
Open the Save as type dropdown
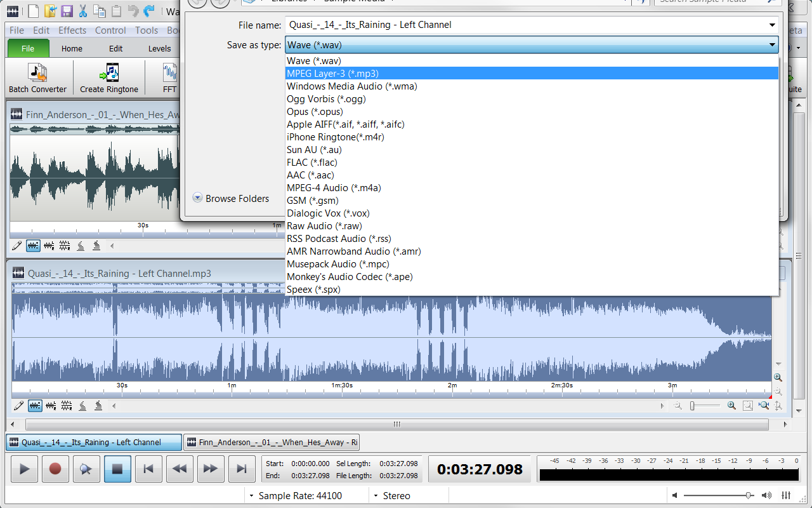(x=771, y=45)
